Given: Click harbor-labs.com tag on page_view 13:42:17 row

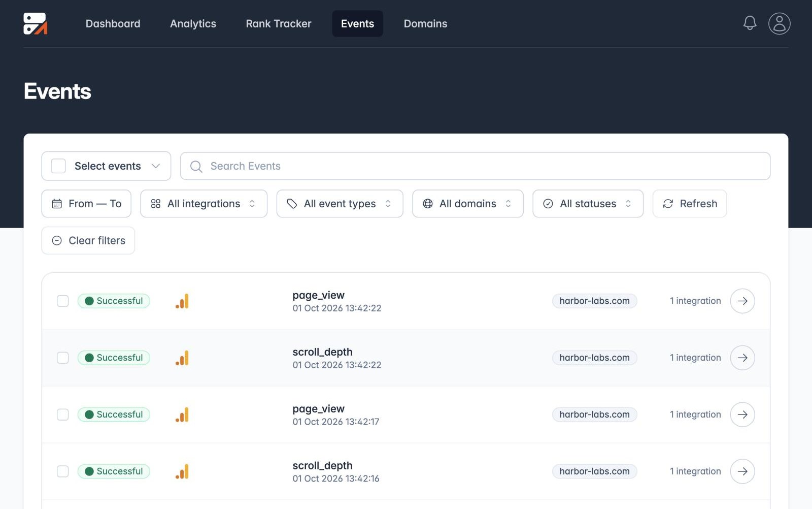Looking at the screenshot, I should click(594, 415).
